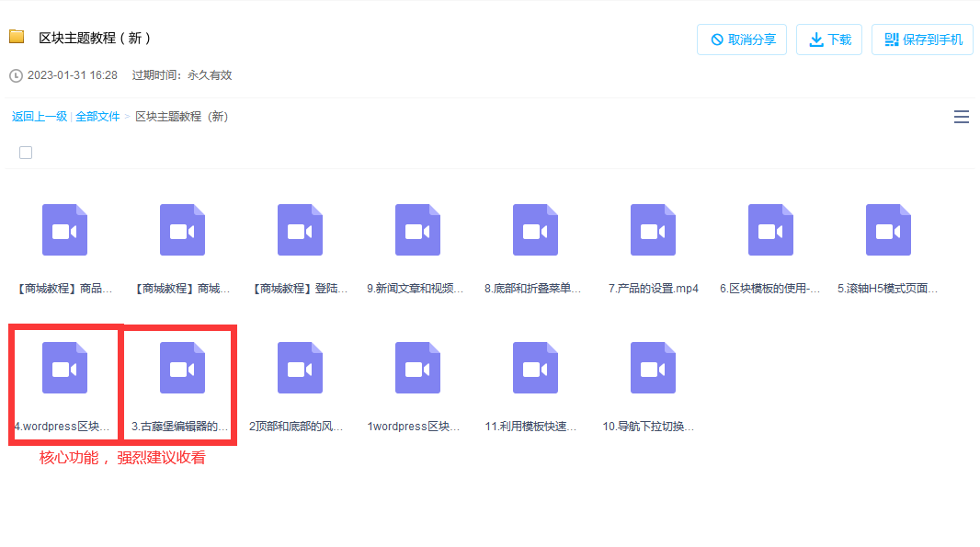980x547 pixels.
Task: Click the list view icon at top right
Action: [x=962, y=117]
